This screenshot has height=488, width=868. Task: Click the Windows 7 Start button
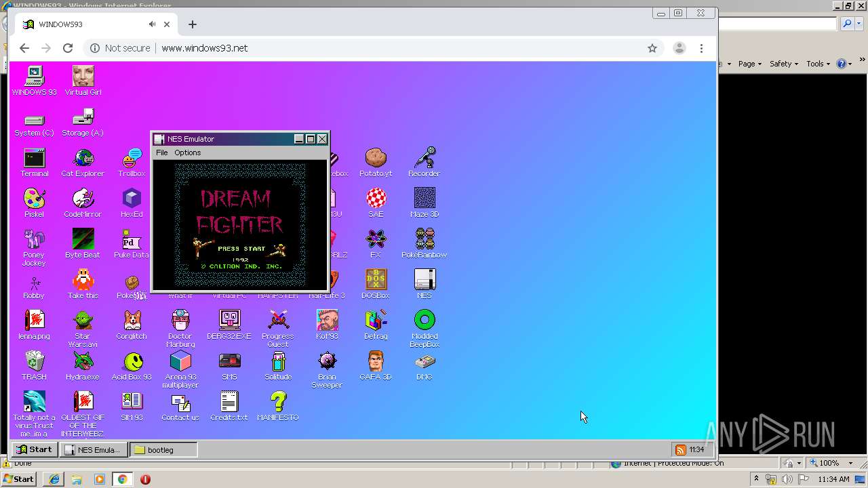(x=18, y=479)
